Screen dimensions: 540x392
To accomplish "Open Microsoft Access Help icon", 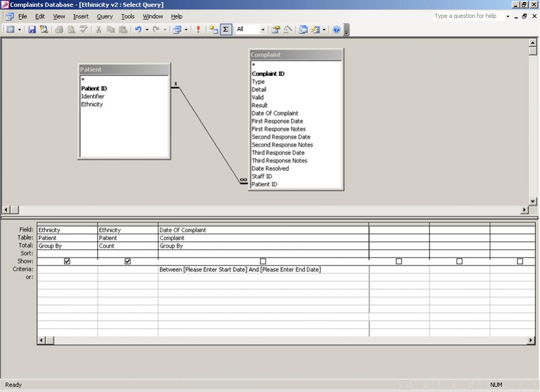I will point(336,30).
